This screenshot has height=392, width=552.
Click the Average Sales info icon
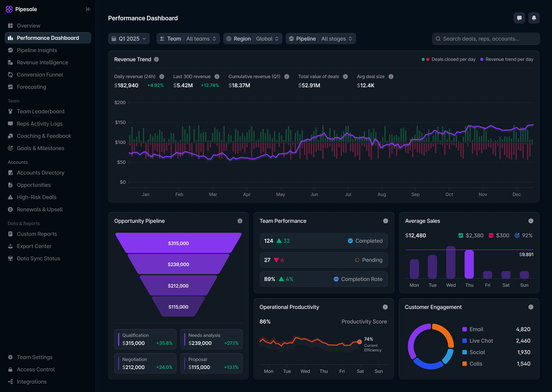pos(531,221)
